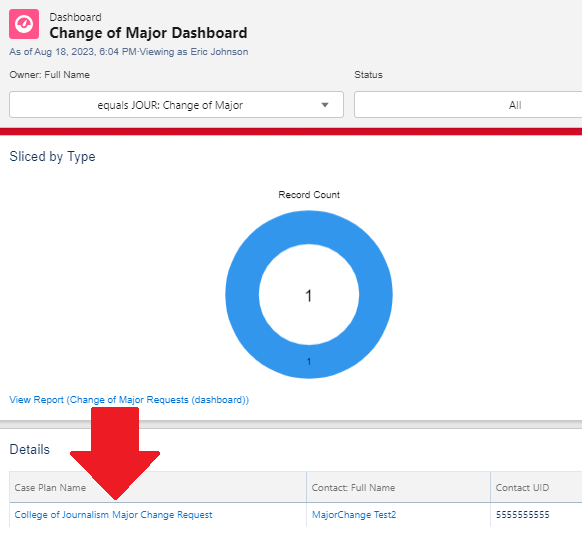Open the Owner Full Name filter dropdown
Image resolution: width=582 pixels, height=556 pixels.
coord(176,105)
